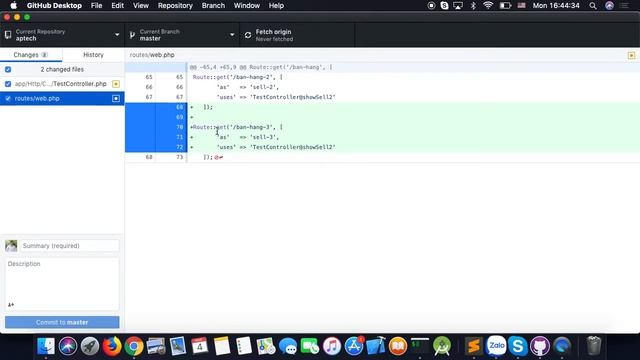Open Google Chrome from the Dock

pos(134,346)
